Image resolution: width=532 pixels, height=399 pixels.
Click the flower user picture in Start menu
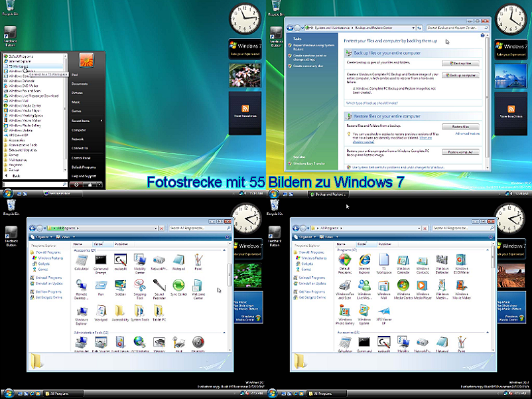[86, 60]
